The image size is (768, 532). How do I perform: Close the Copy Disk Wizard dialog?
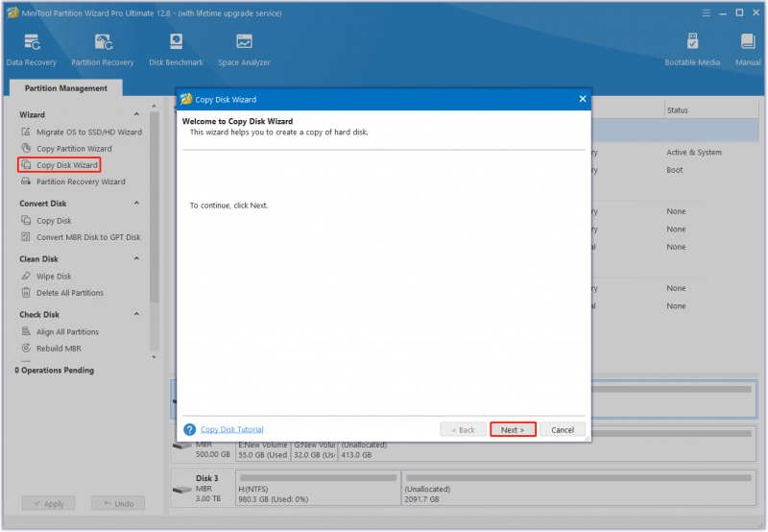tap(583, 99)
